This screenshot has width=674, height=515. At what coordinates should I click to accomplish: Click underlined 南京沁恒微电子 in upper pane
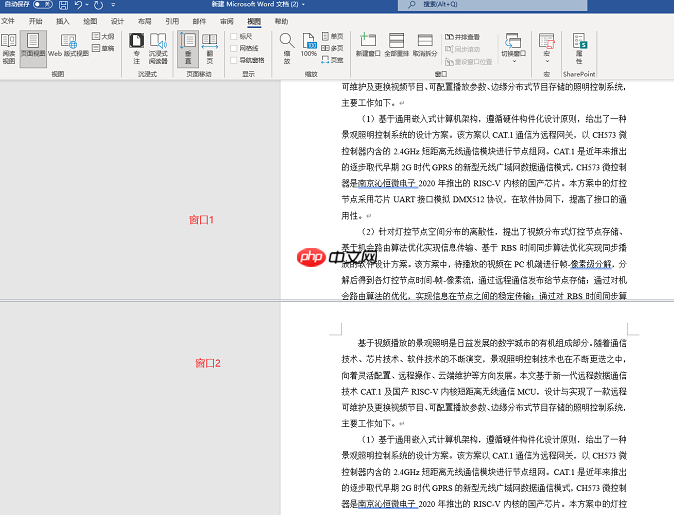pos(387,184)
